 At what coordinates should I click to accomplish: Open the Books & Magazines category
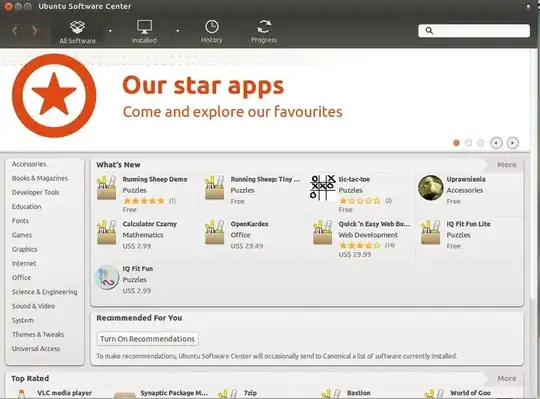[x=40, y=178]
